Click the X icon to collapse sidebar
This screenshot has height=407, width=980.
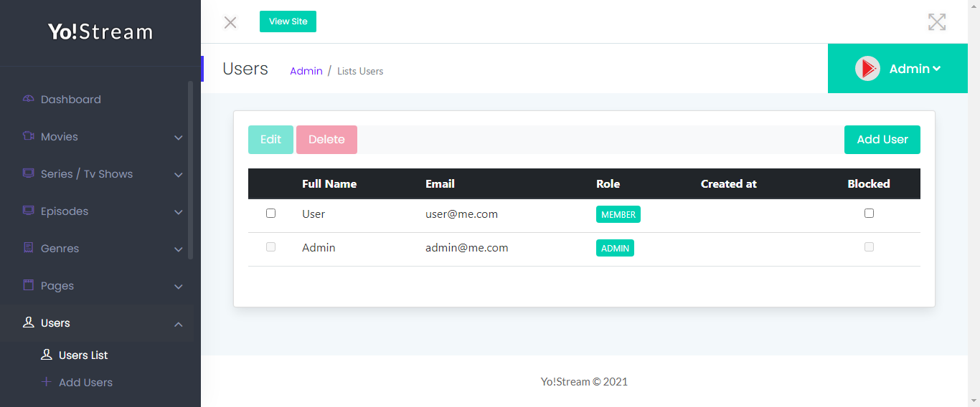230,22
